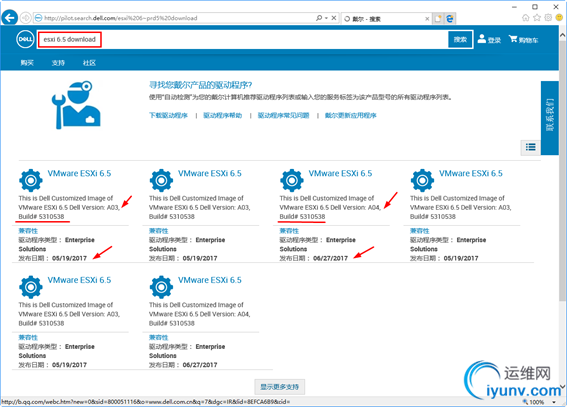Open the 支持 navigation menu

[x=58, y=63]
